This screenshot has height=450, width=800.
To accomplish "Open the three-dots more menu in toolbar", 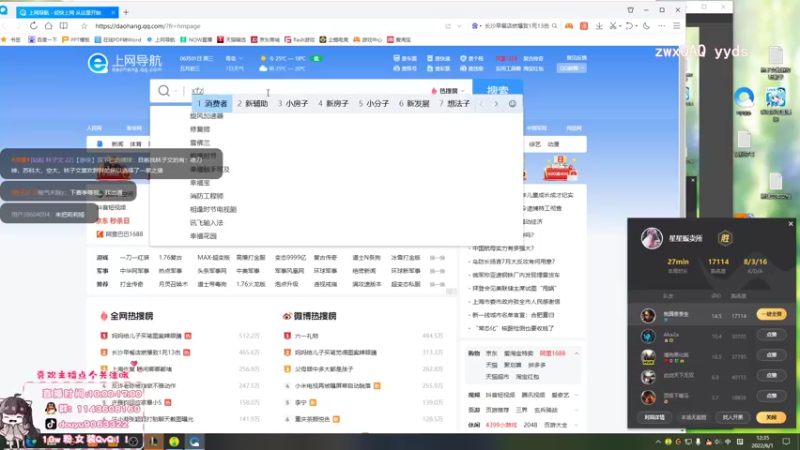I will 661,26.
